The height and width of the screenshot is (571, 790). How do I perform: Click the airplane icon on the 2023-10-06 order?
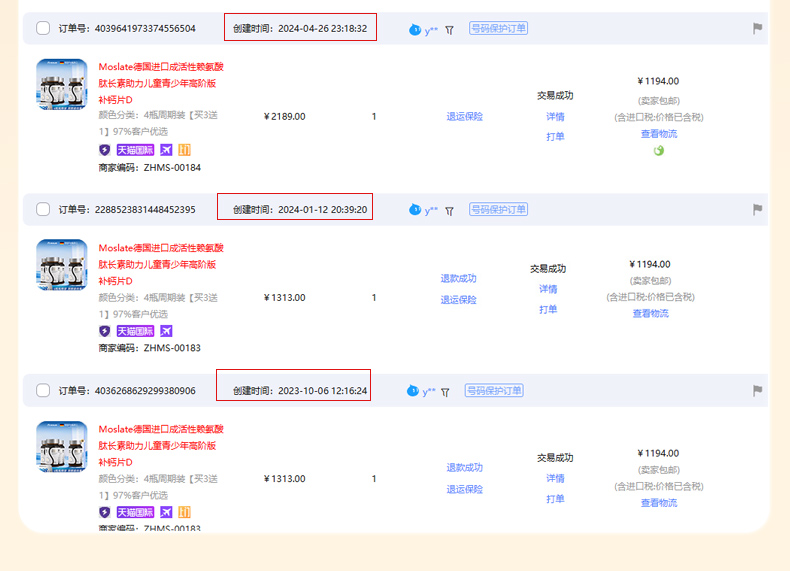point(166,512)
